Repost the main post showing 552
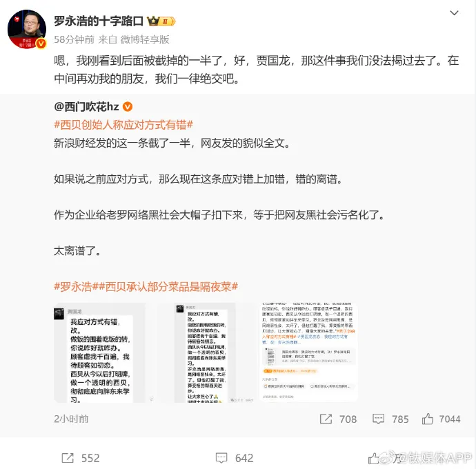476x469 pixels. click(81, 458)
